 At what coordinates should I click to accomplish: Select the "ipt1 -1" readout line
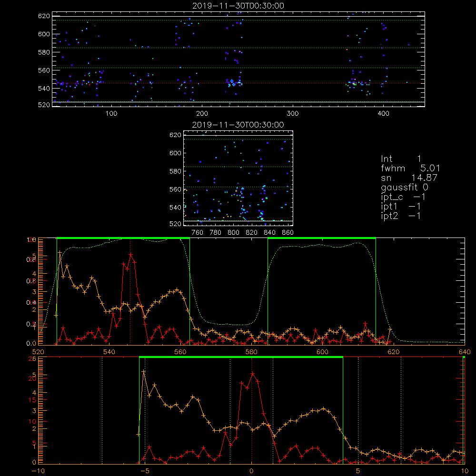401,207
